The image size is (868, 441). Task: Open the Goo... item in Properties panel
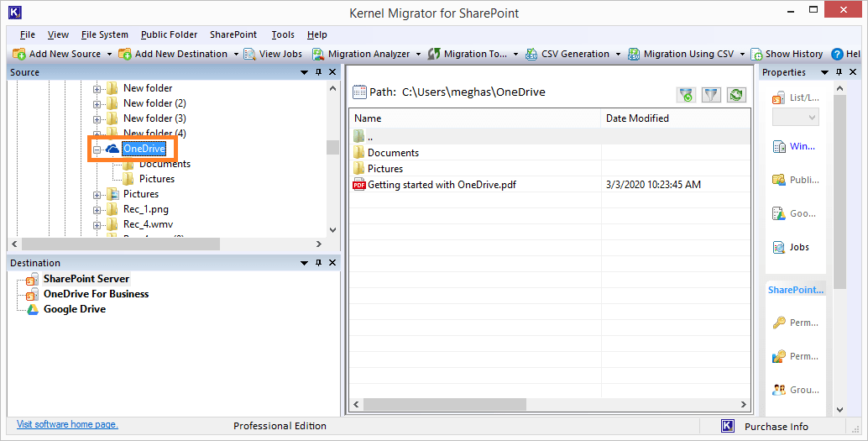pyautogui.click(x=794, y=213)
